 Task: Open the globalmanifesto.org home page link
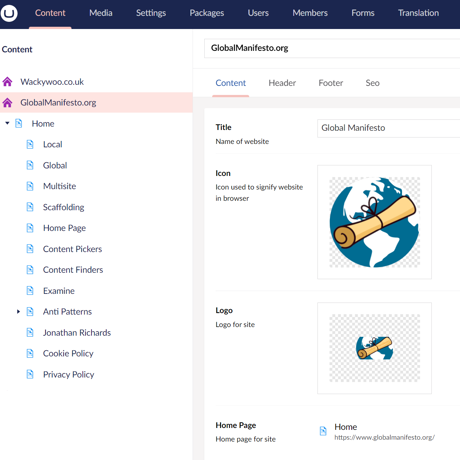pos(384,437)
